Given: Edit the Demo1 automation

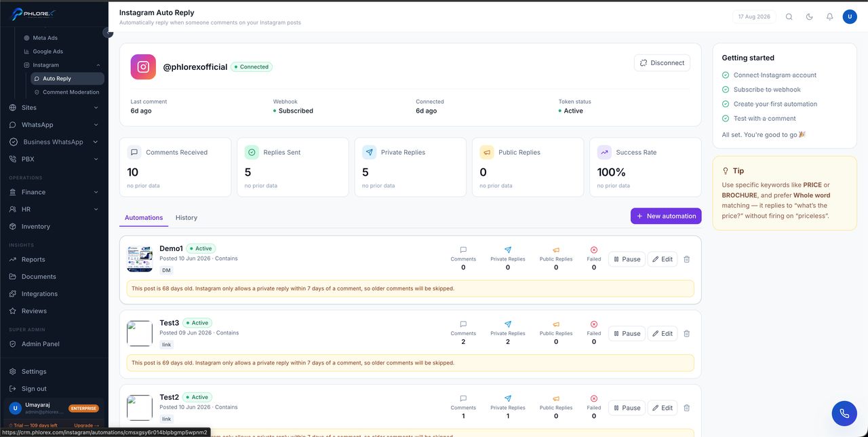Looking at the screenshot, I should coord(663,259).
